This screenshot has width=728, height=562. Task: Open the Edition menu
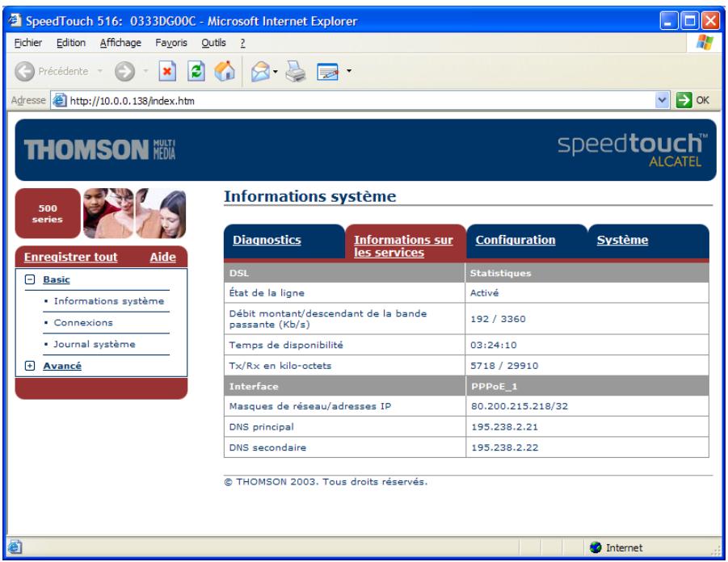tap(71, 43)
